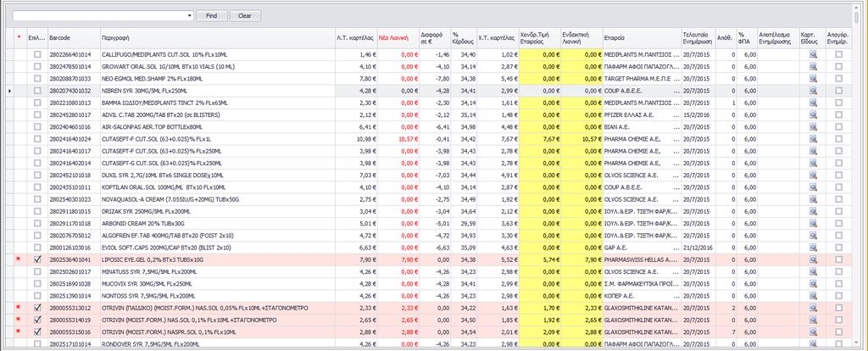The image size is (868, 351).
Task: Open item card icon for LIPOSIC EYE.GEL row
Action: [813, 259]
